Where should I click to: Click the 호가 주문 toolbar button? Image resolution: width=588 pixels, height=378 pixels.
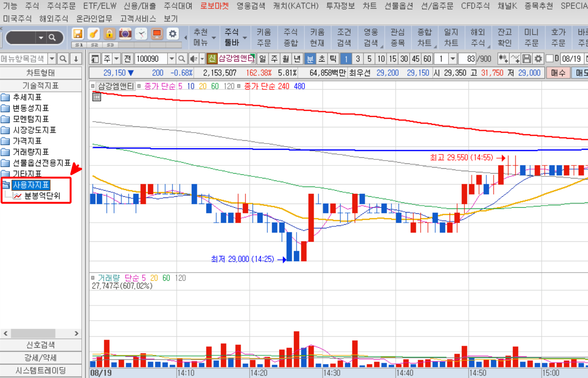558,37
